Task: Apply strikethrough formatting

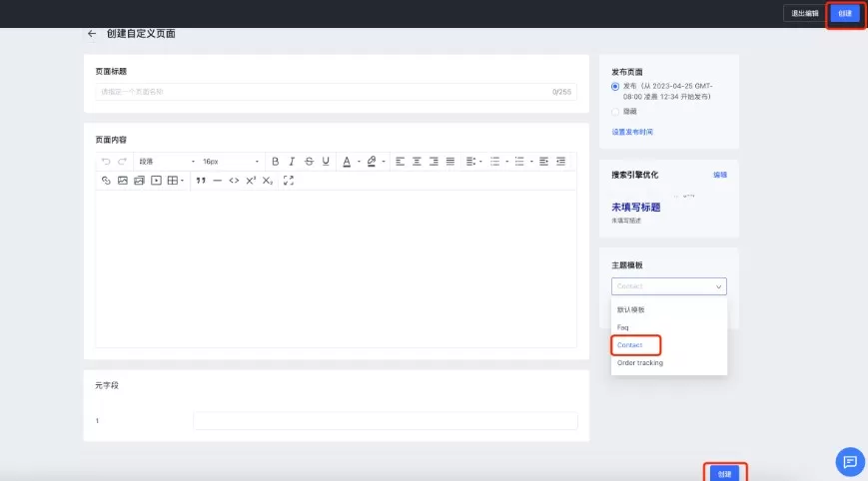Action: point(309,161)
